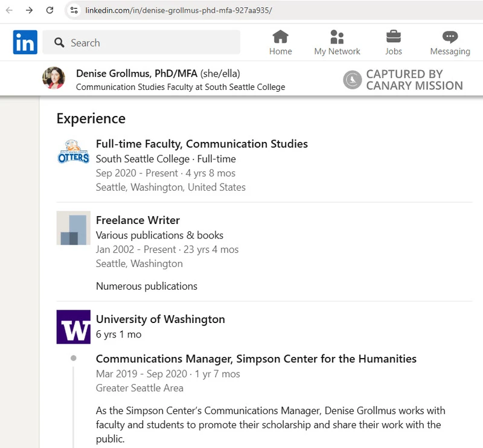Click 'Jan 2002 - Present · 23 yrs 4 mos'

point(167,249)
